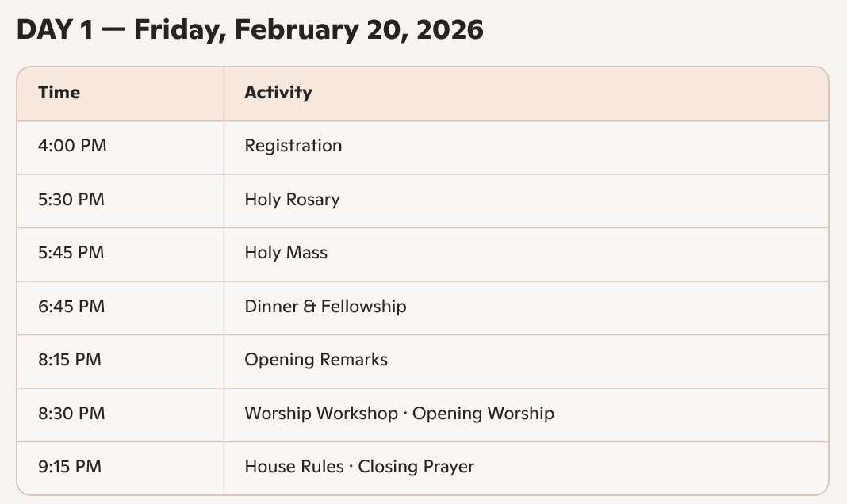The height and width of the screenshot is (504, 847).
Task: Click the Registration activity cell
Action: (293, 146)
